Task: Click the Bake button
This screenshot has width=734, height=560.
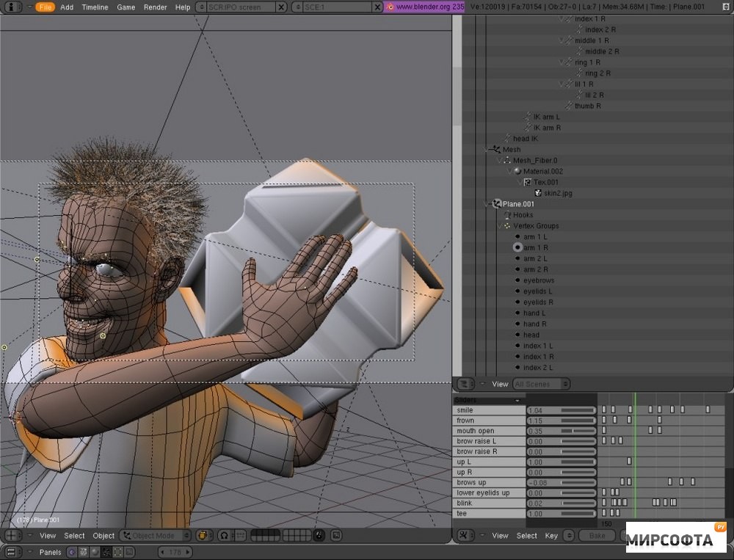Action: (597, 535)
